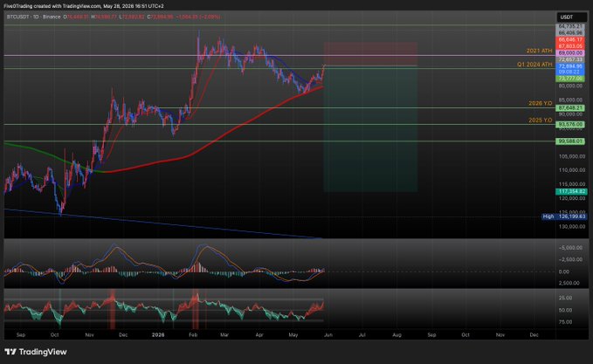Viewport: 593px width, 364px height.
Task: Click the USDT currency label
Action: [572, 17]
